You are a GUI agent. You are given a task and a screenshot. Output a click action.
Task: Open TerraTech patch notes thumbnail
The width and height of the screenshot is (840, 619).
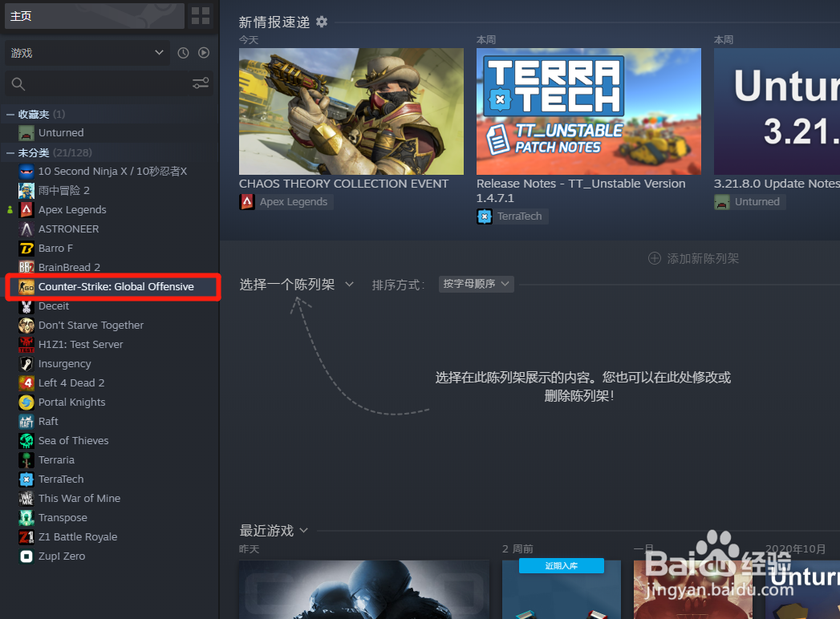pos(589,111)
